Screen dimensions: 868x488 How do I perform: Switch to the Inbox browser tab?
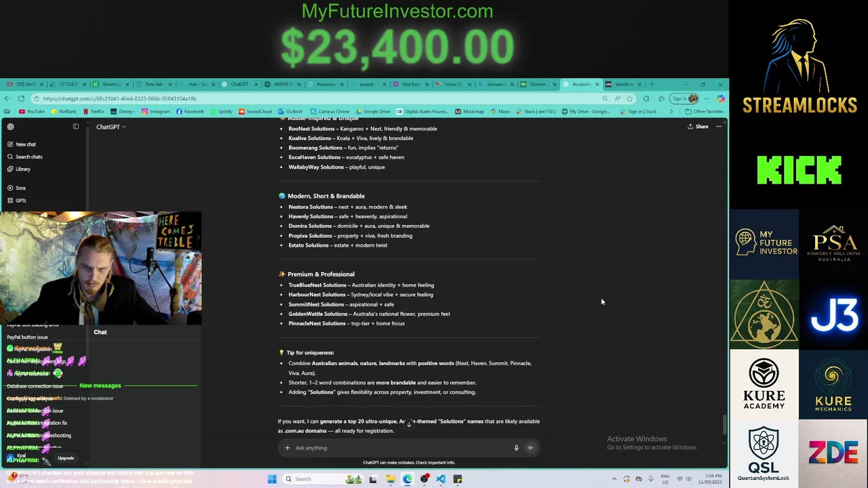(452, 84)
